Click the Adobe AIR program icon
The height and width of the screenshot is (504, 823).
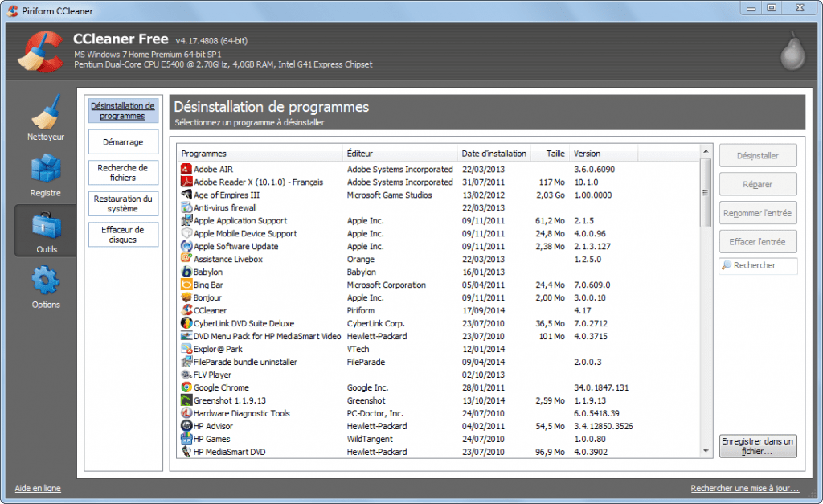pyautogui.click(x=186, y=170)
